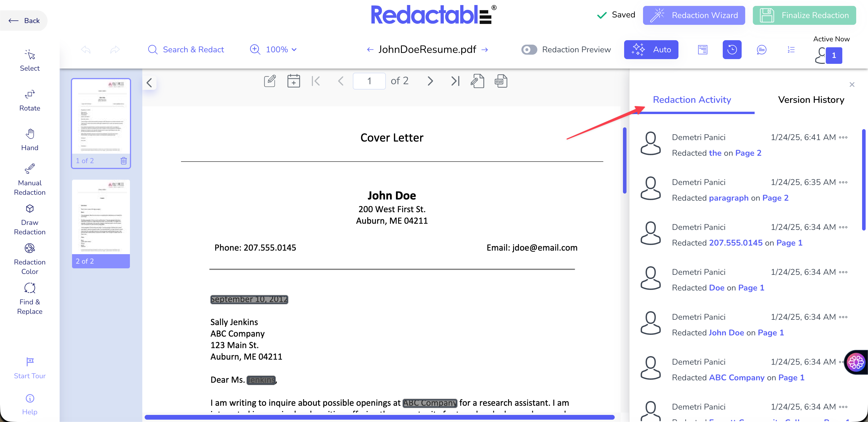The width and height of the screenshot is (868, 422).
Task: Click the redacted 'ABC Company' in the paragraph
Action: coord(430,403)
